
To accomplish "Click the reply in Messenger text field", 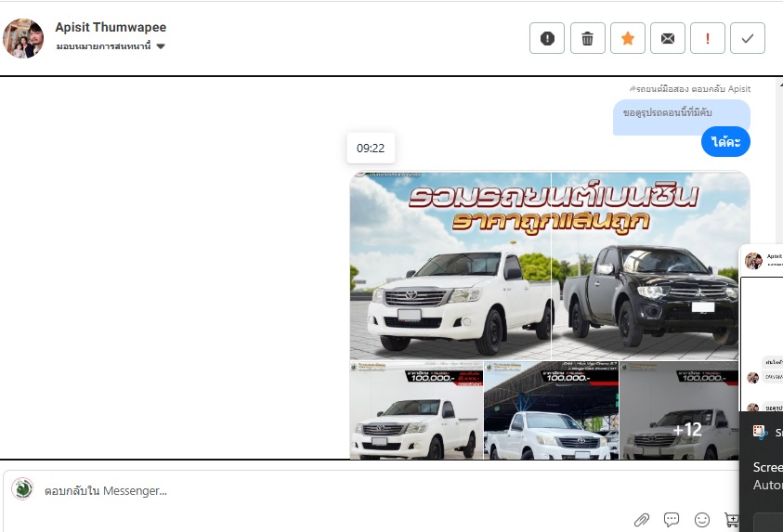I will (372, 490).
